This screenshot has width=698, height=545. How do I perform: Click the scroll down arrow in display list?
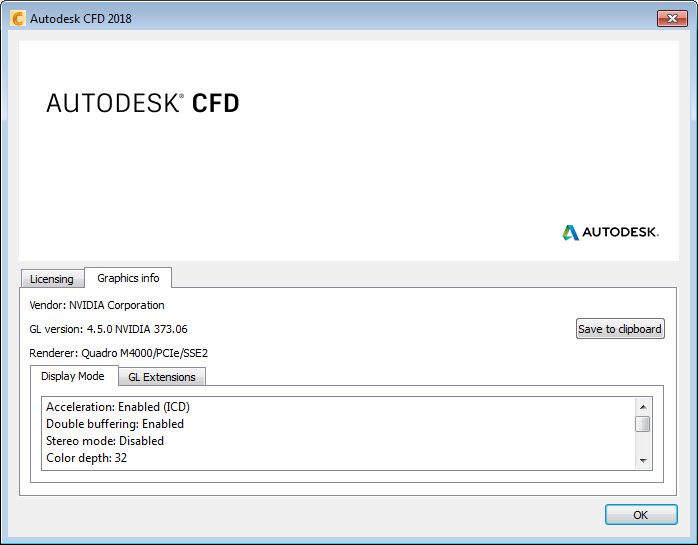point(643,461)
